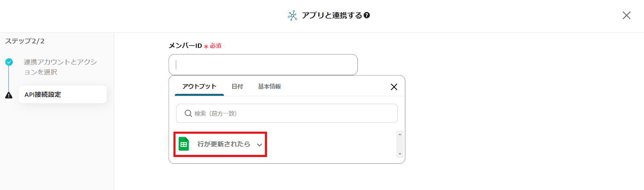Click the app integration network icon
Image resolution: width=644 pixels, height=190 pixels.
click(x=293, y=15)
